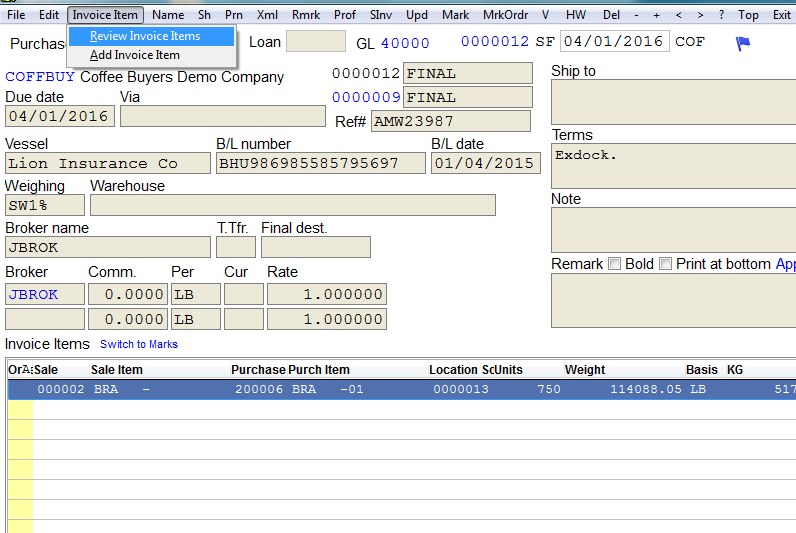796x533 pixels.
Task: Click the blue 0000009 reference link
Action: coord(366,97)
